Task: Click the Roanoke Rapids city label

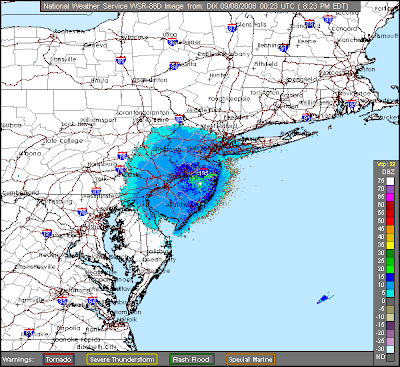Action: pos(77,340)
